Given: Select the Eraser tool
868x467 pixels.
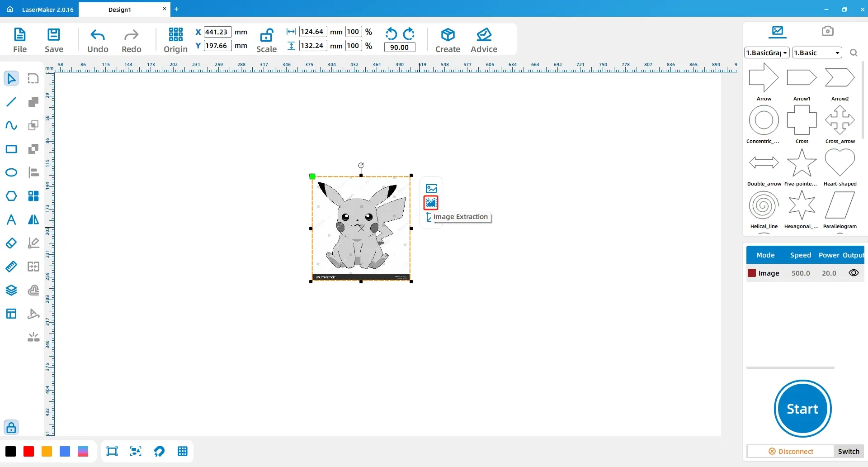Looking at the screenshot, I should pyautogui.click(x=11, y=243).
